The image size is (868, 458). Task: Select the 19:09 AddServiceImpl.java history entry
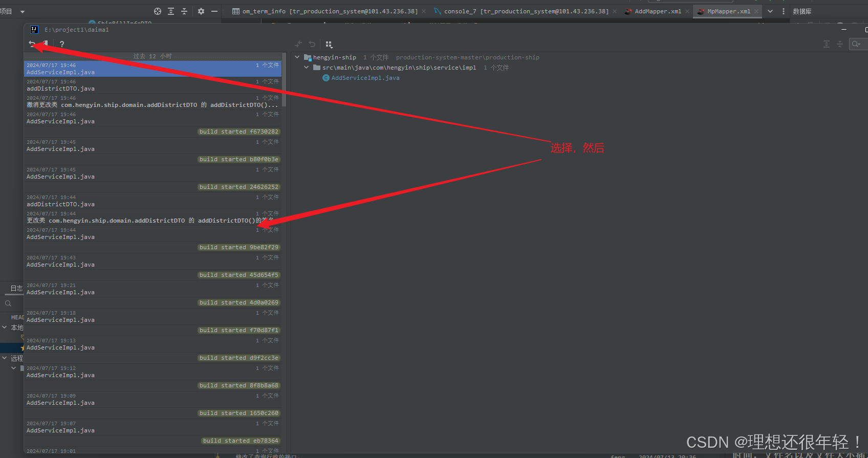[153, 399]
